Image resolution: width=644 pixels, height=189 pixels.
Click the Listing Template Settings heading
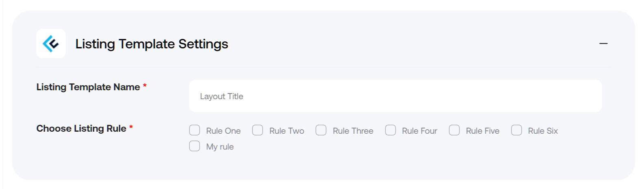[152, 44]
